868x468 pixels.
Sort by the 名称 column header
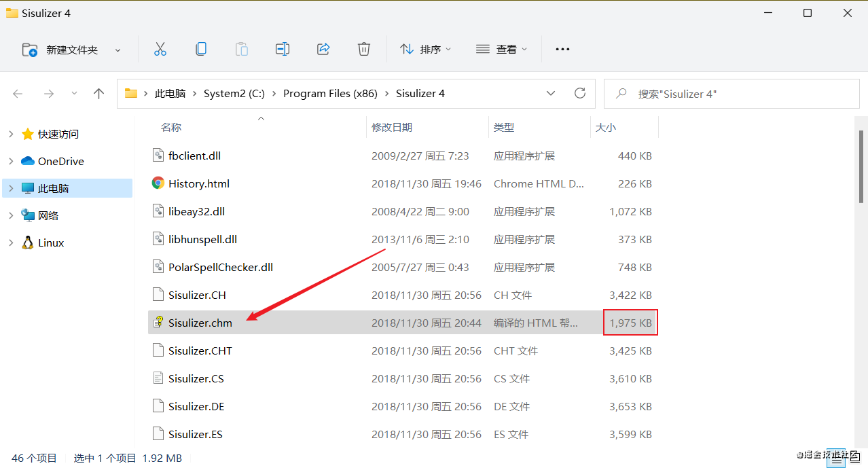point(171,128)
